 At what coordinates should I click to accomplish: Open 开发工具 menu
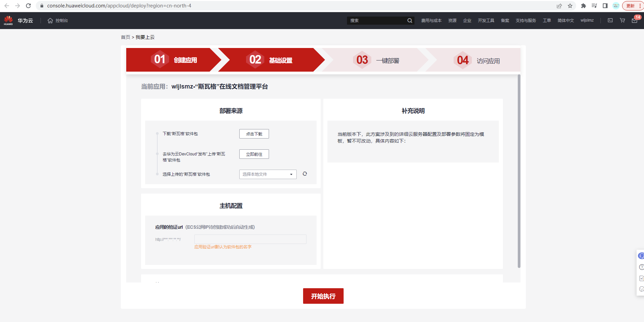(486, 21)
